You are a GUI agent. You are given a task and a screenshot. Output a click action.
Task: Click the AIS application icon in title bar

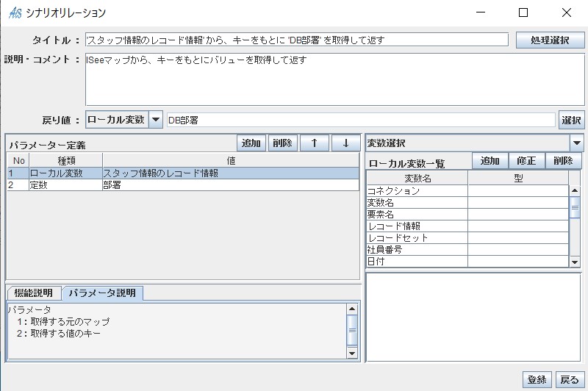click(x=14, y=12)
